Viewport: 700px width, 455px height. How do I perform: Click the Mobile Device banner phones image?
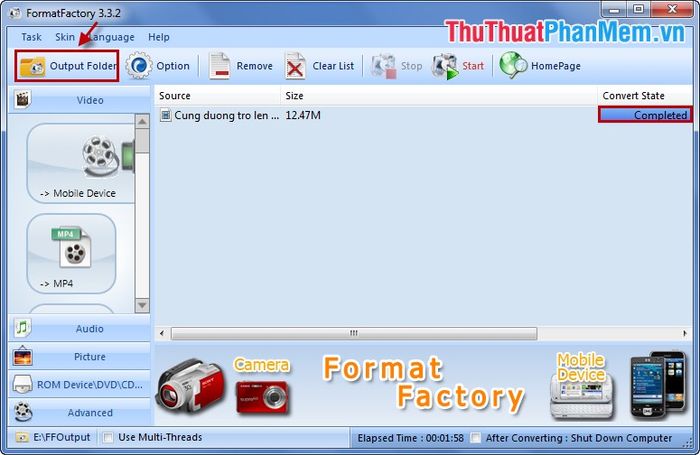(658, 385)
